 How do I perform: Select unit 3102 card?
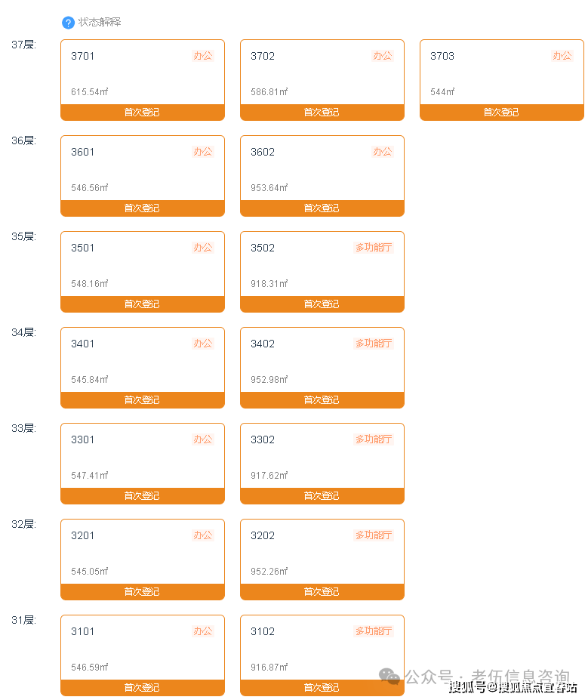point(322,649)
